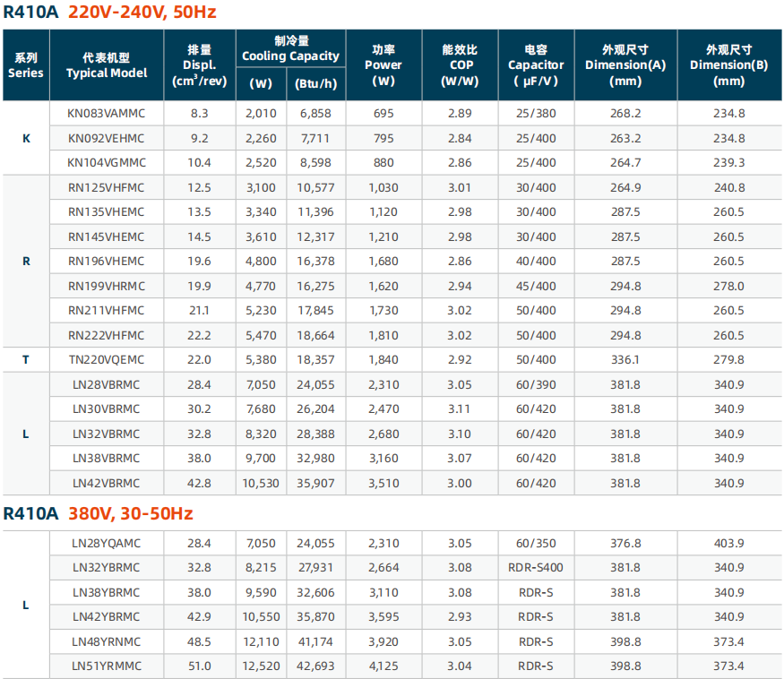
Task: Click the Power (W) column header
Action: click(x=383, y=65)
